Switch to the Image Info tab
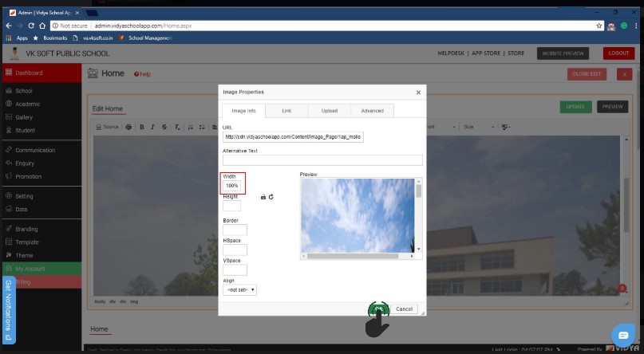Screen dimensions: 644x354 [x=243, y=111]
